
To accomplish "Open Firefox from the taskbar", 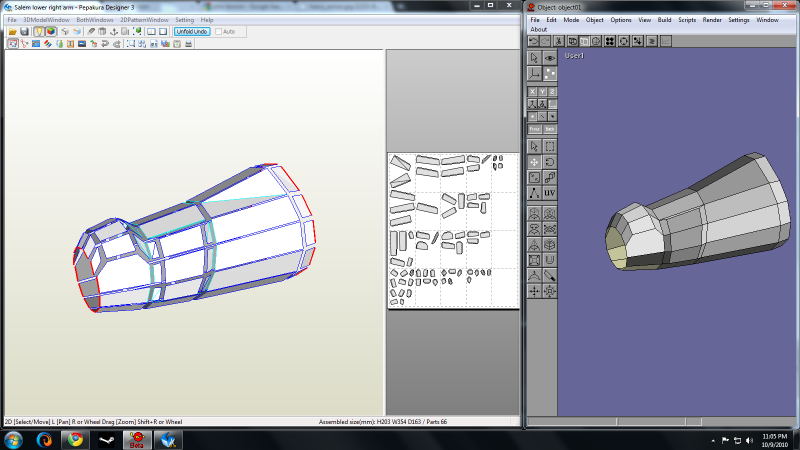I will (44, 440).
